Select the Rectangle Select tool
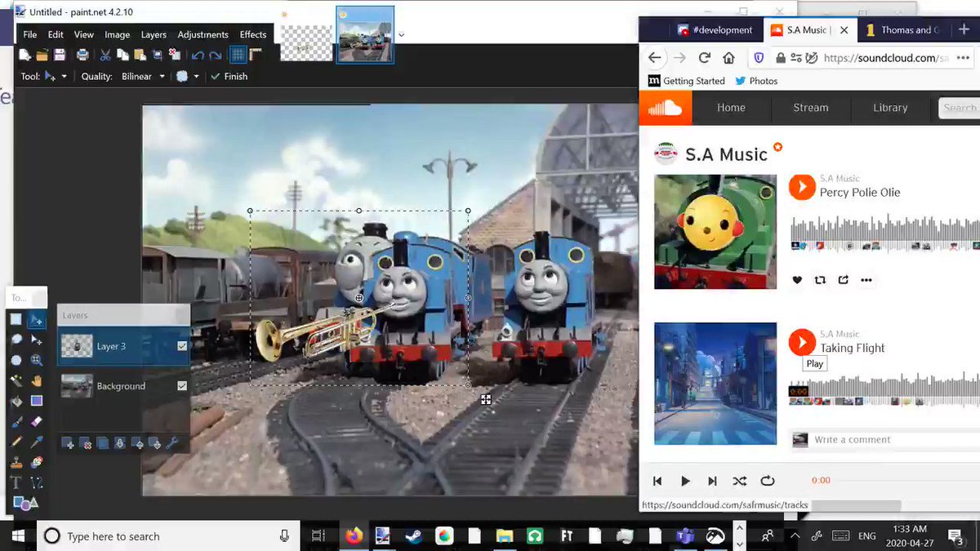Screen dimensions: 980x551 pyautogui.click(x=16, y=319)
